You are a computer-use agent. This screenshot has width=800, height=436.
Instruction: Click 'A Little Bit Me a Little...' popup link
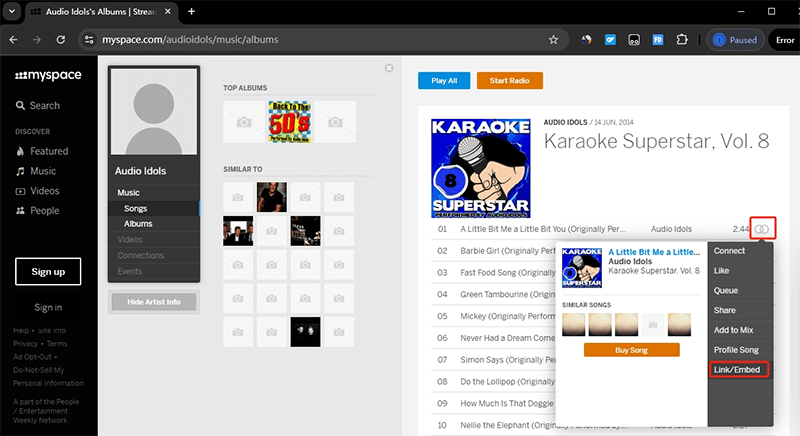pos(654,252)
